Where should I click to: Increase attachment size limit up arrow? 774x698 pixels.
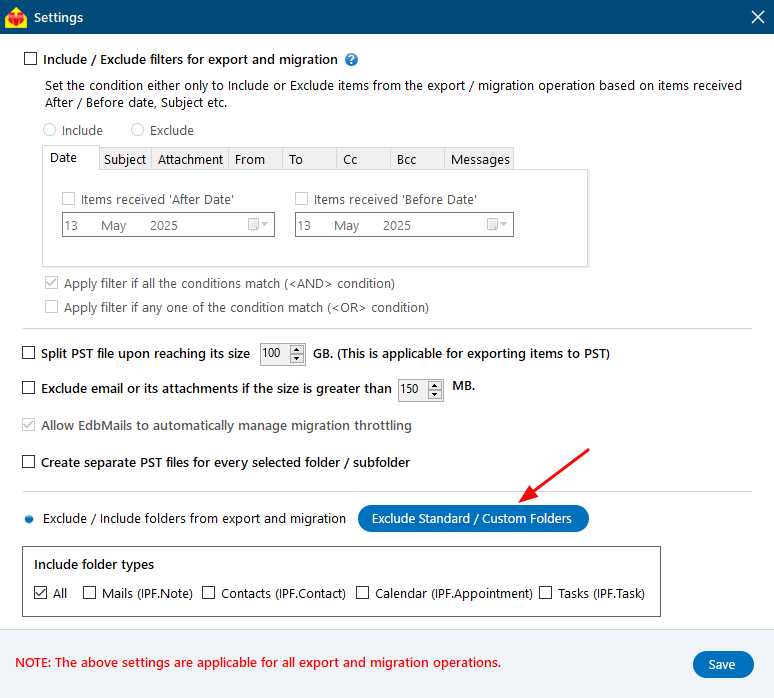click(434, 385)
